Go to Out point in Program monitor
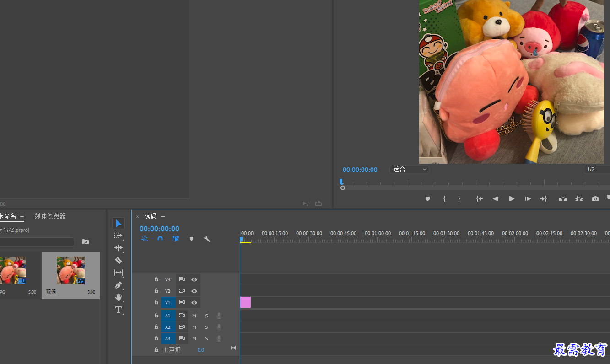The width and height of the screenshot is (610, 364). point(543,199)
